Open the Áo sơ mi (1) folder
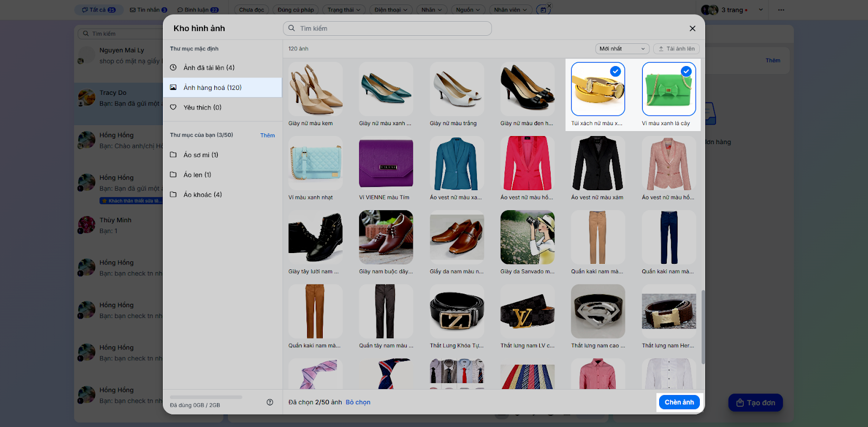This screenshot has width=868, height=427. (222, 155)
